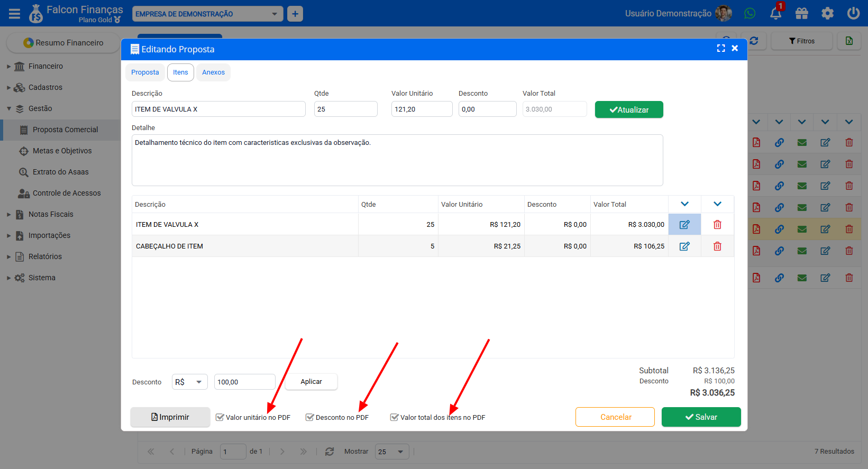Toggle Valor total dos itens no PDF
This screenshot has height=469, width=868.
coord(395,417)
